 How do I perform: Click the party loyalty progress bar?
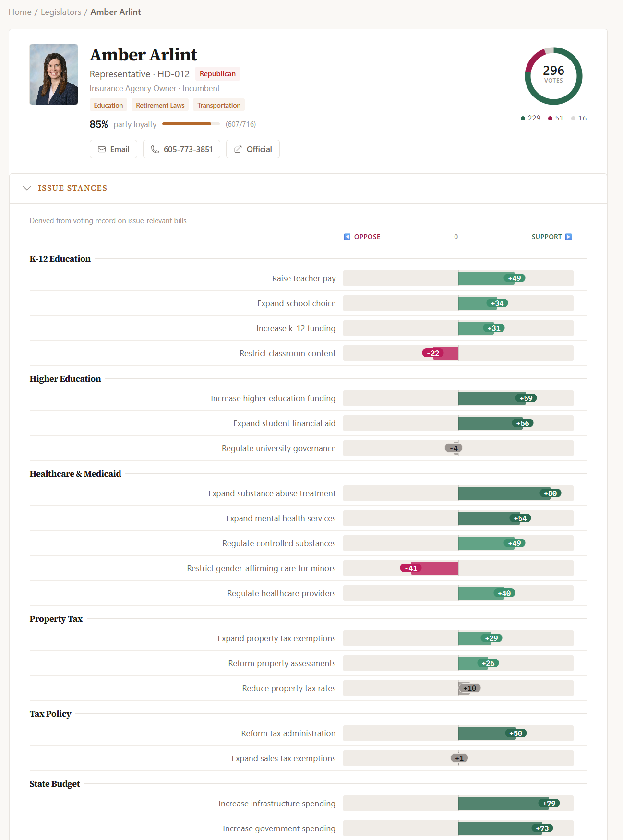click(191, 124)
